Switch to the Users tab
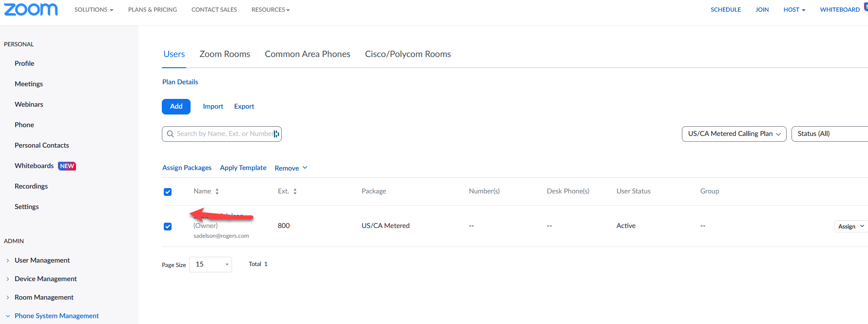868x324 pixels. [174, 54]
